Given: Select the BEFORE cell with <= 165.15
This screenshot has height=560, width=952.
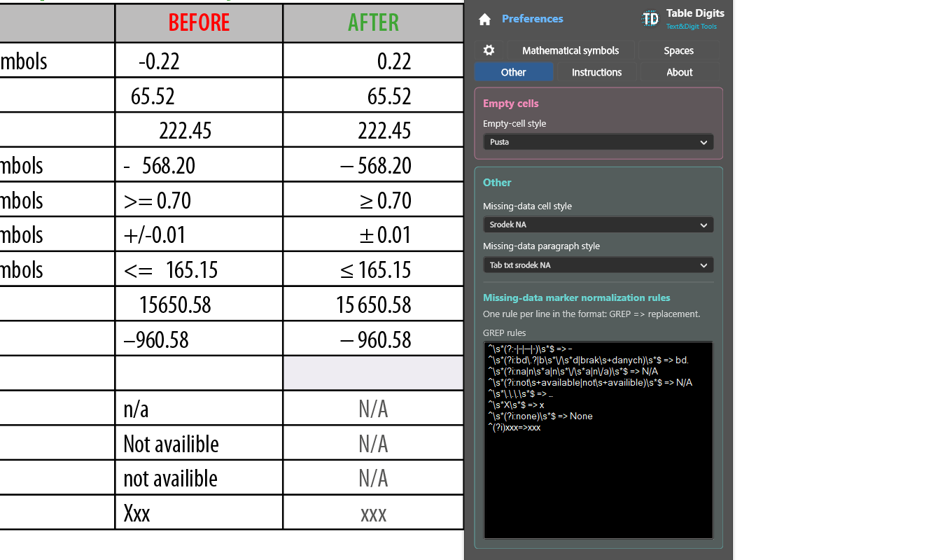Looking at the screenshot, I should click(199, 269).
